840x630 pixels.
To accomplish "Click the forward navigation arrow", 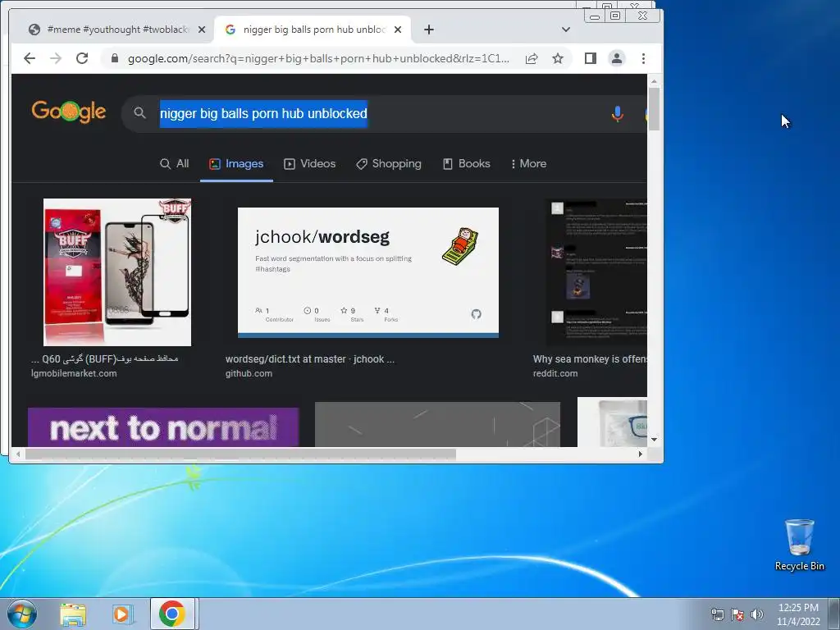I will pyautogui.click(x=56, y=58).
